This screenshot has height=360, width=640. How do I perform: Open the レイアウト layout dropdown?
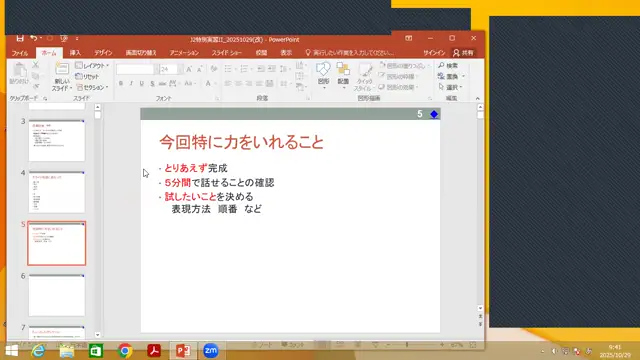pyautogui.click(x=92, y=65)
